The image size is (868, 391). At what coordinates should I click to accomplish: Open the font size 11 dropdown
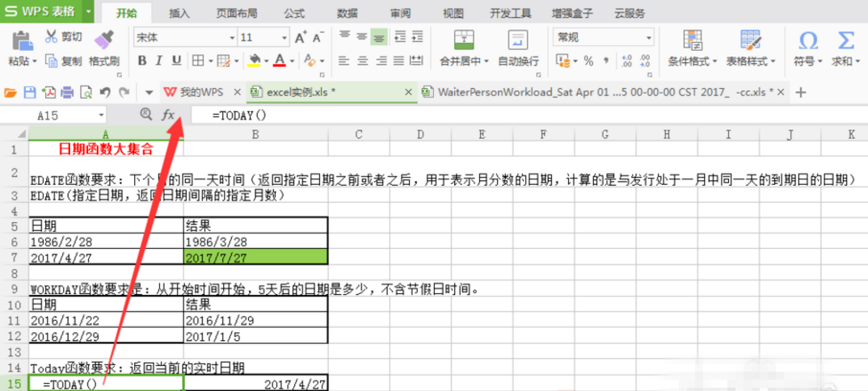[284, 38]
